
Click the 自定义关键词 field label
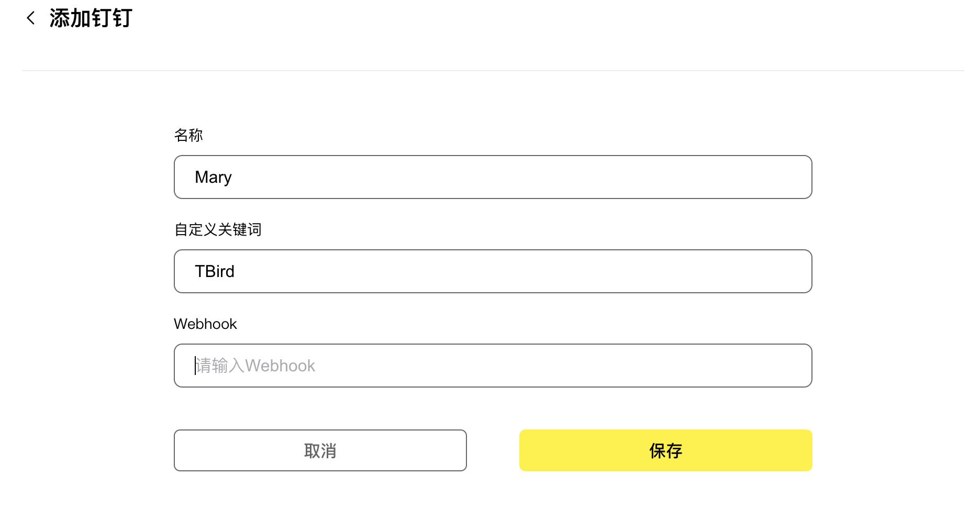click(x=218, y=229)
